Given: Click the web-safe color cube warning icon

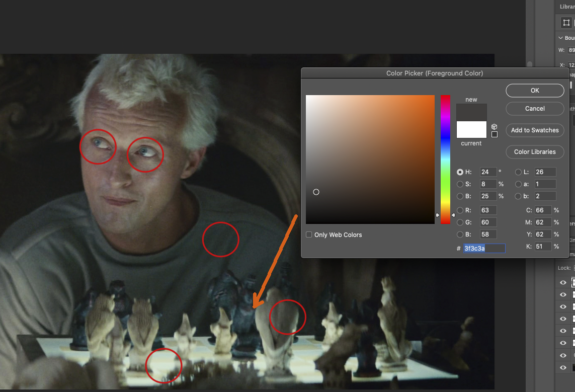Looking at the screenshot, I should pyautogui.click(x=495, y=126).
